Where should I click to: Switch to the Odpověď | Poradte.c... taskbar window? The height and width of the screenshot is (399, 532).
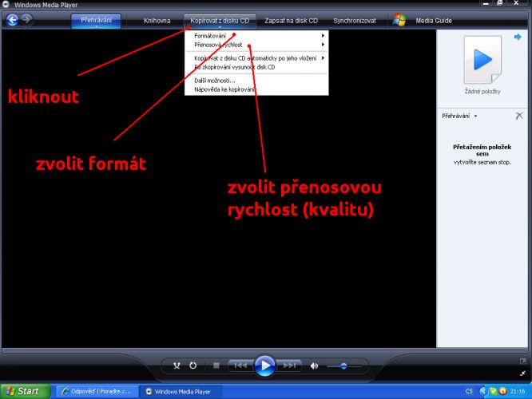pyautogui.click(x=97, y=391)
